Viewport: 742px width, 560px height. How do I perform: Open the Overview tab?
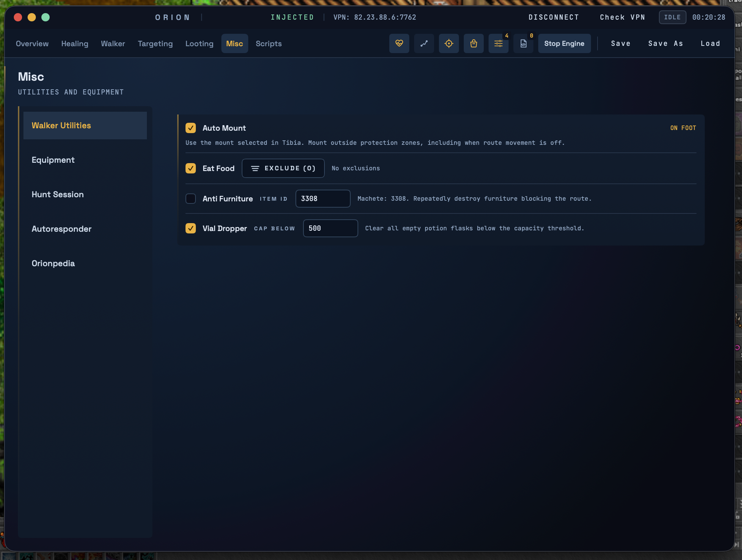point(32,43)
